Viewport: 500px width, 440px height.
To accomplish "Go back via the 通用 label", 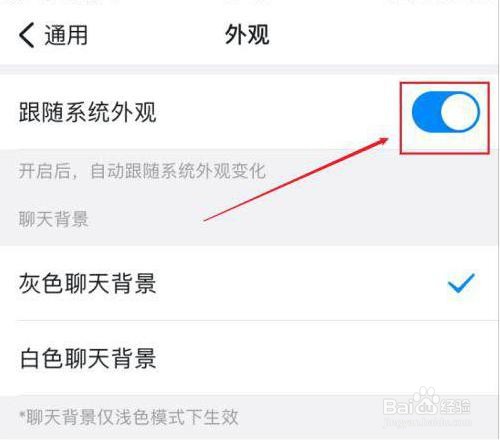I will pos(66,35).
